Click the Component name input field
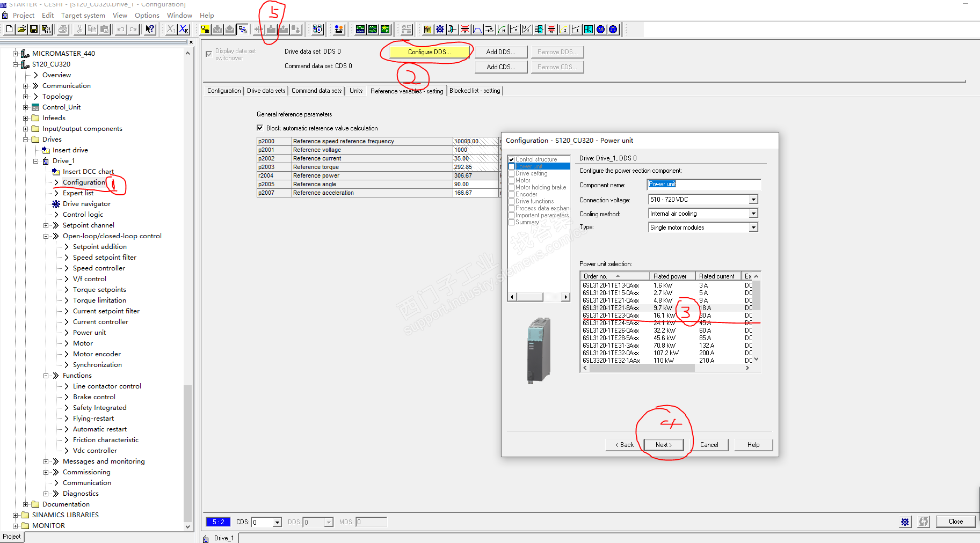This screenshot has width=980, height=543. [703, 185]
